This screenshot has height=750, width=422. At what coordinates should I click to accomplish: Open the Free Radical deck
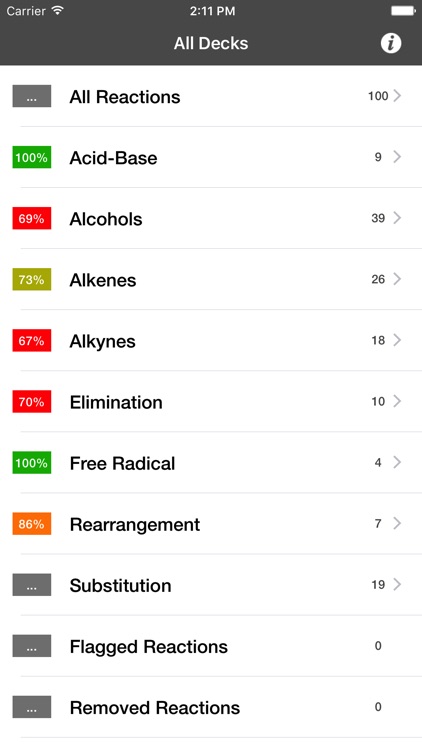click(211, 463)
